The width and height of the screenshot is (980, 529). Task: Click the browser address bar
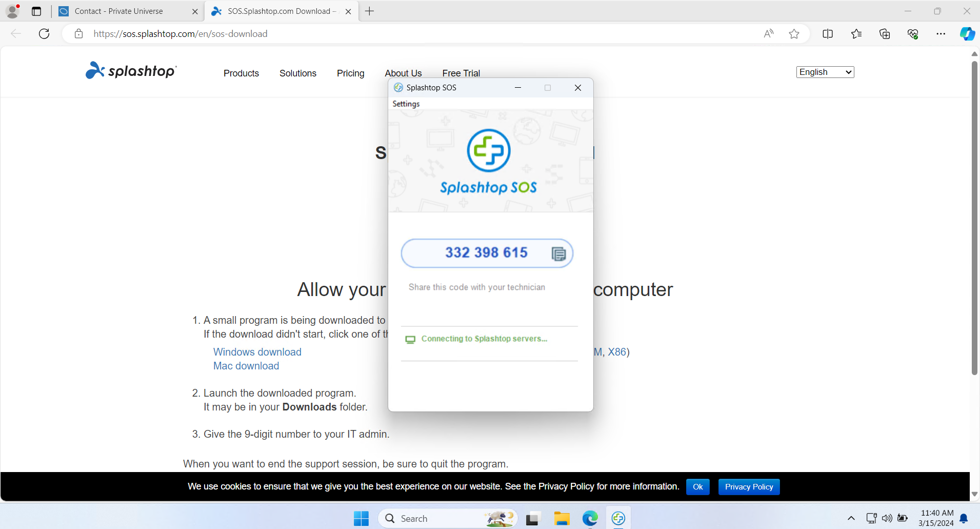click(410, 34)
